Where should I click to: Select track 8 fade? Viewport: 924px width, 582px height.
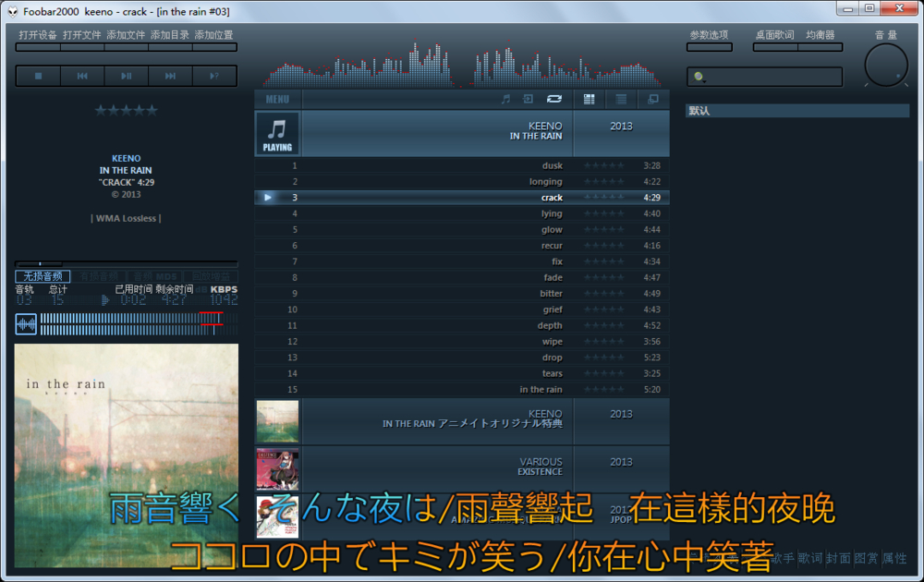click(462, 277)
